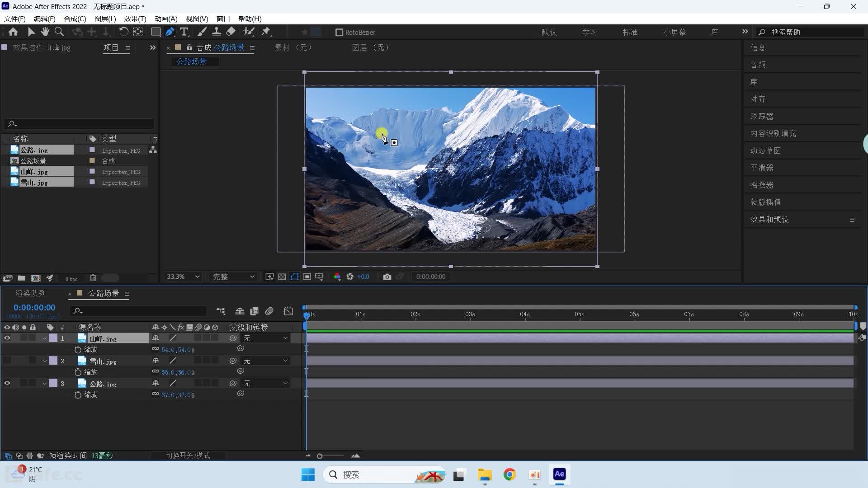The width and height of the screenshot is (868, 488).
Task: Toggle stopwatch for 公路.jpg 缩放
Action: click(78, 395)
